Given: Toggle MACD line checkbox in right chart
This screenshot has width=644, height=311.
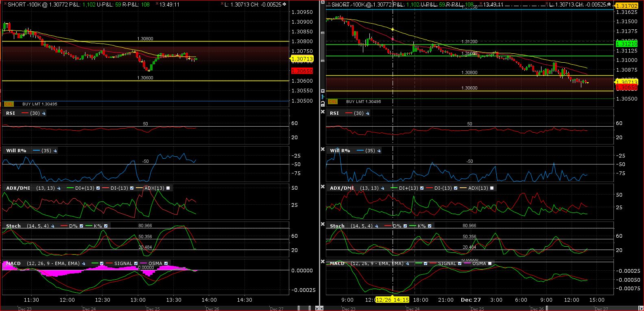Looking at the screenshot, I should click(x=426, y=263).
